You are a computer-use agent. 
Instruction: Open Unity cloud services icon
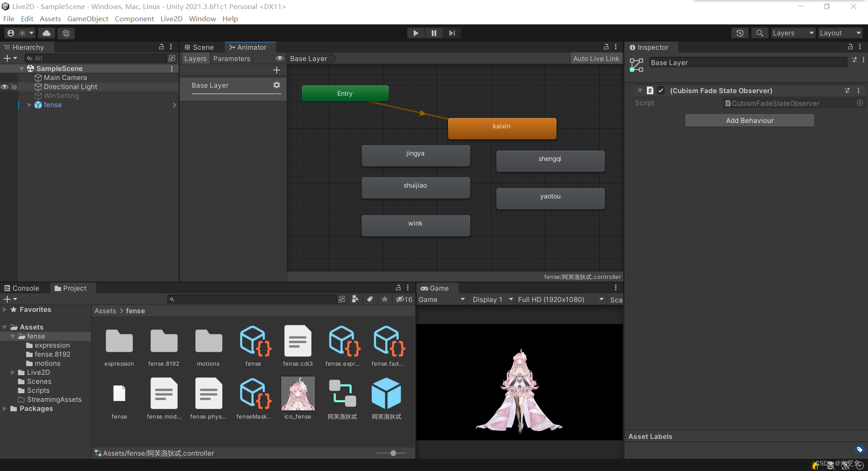point(47,33)
